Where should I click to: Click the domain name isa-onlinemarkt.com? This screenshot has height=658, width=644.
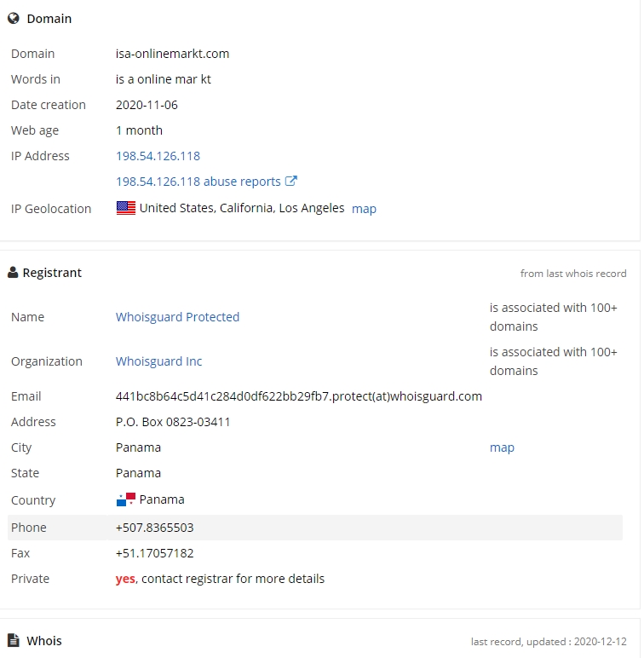click(172, 54)
